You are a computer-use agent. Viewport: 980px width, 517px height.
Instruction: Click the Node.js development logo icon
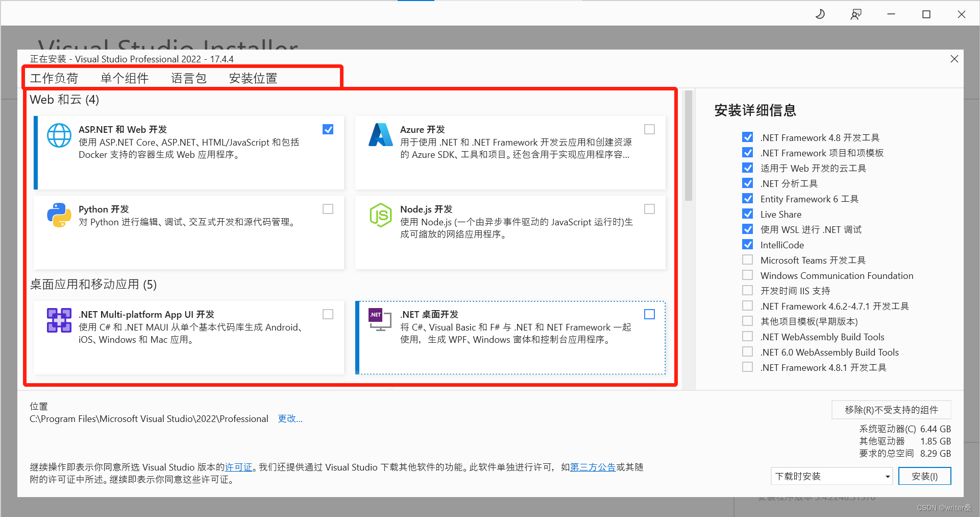coord(381,215)
